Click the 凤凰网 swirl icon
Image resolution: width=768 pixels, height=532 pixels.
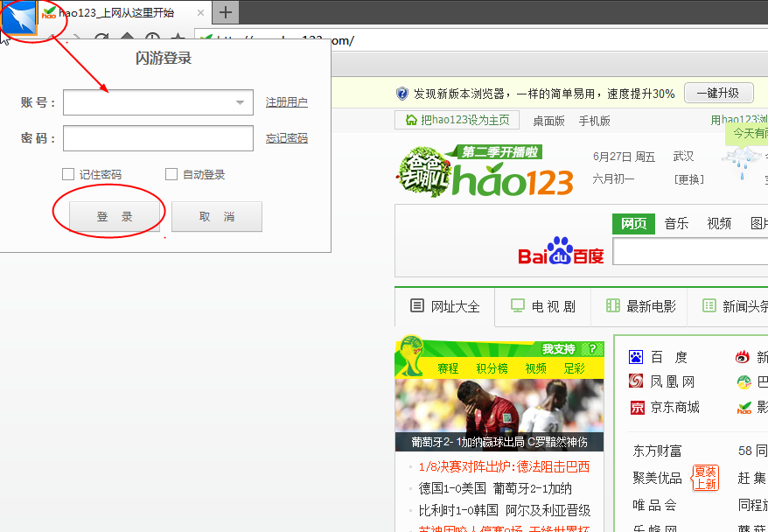pyautogui.click(x=636, y=381)
